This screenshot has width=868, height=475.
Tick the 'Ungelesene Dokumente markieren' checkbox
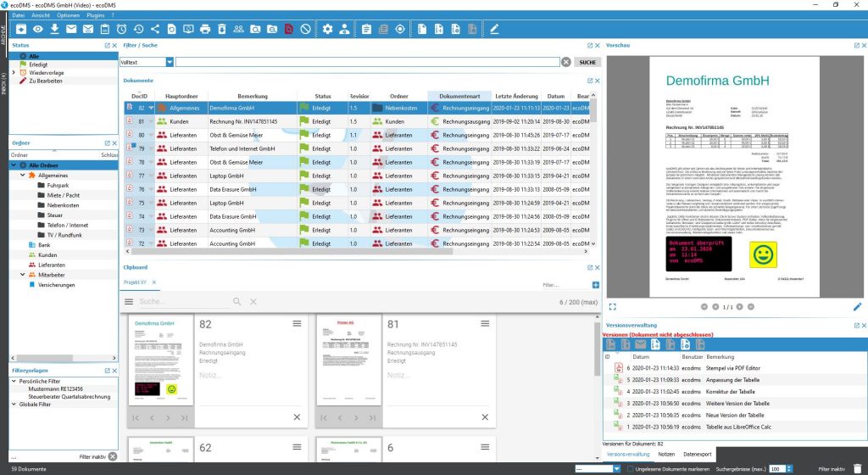(x=630, y=468)
